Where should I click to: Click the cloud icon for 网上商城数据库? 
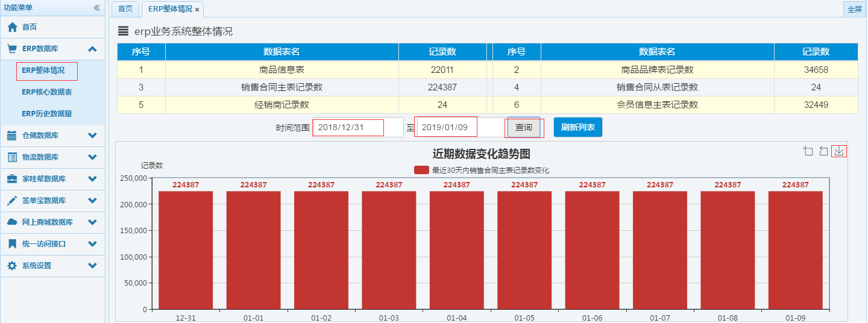tap(12, 222)
